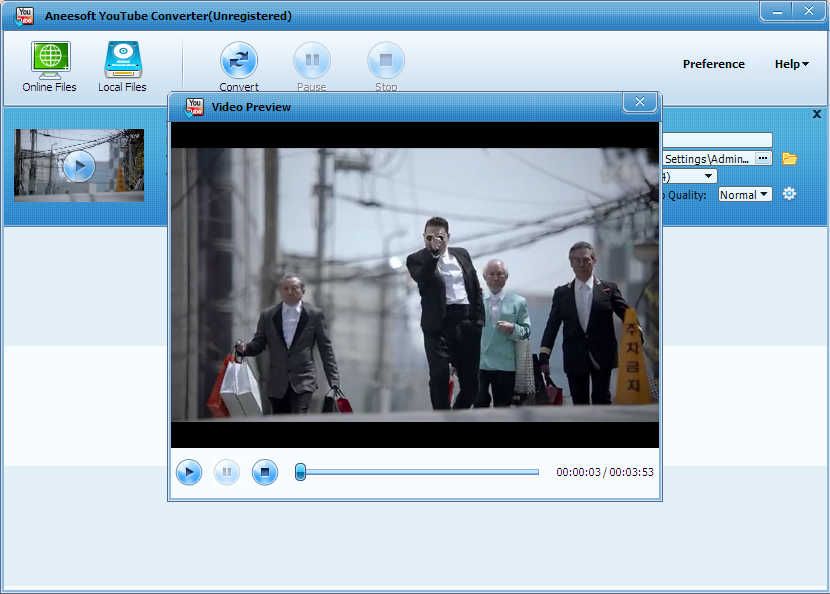Screen dimensions: 830x594
Task: Open the Online Files source
Action: point(49,67)
